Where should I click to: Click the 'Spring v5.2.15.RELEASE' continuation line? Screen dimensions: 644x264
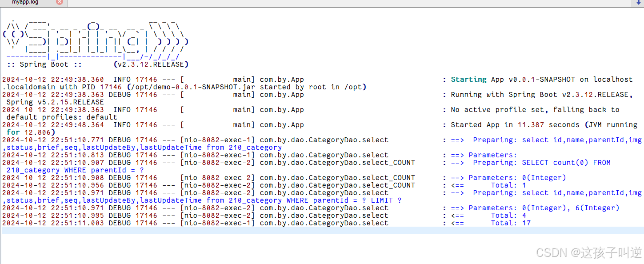click(x=56, y=102)
